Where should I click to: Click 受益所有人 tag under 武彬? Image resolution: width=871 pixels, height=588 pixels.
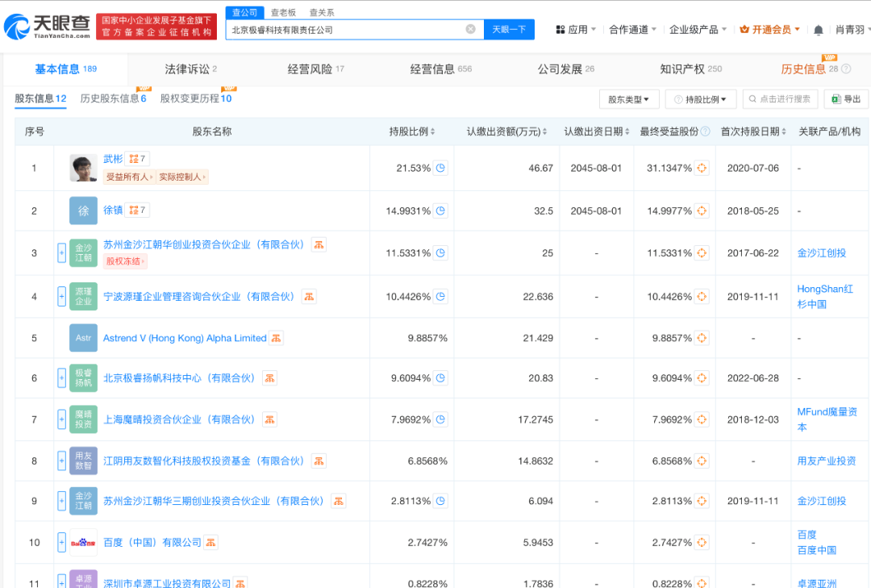tap(129, 177)
